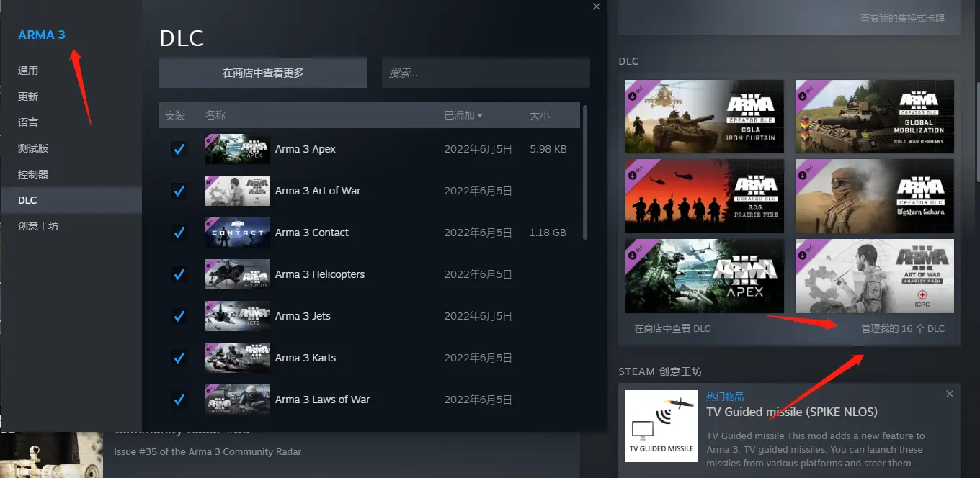
Task: Select the DLC tab in sidebar
Action: tap(71, 200)
